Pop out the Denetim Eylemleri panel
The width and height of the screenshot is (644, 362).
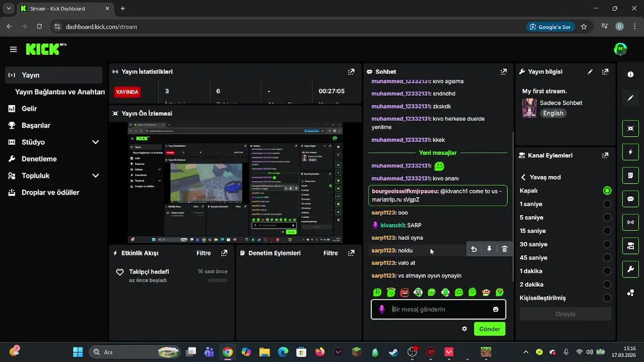(x=351, y=253)
